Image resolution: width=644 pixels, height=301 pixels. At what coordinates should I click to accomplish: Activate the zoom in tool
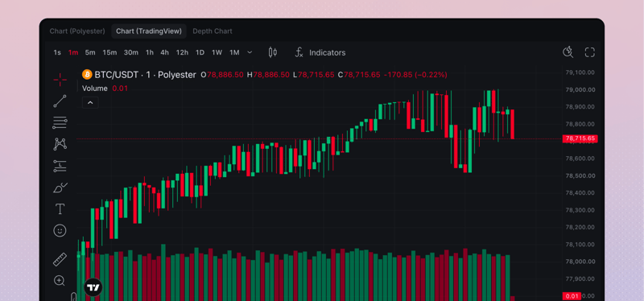[60, 281]
